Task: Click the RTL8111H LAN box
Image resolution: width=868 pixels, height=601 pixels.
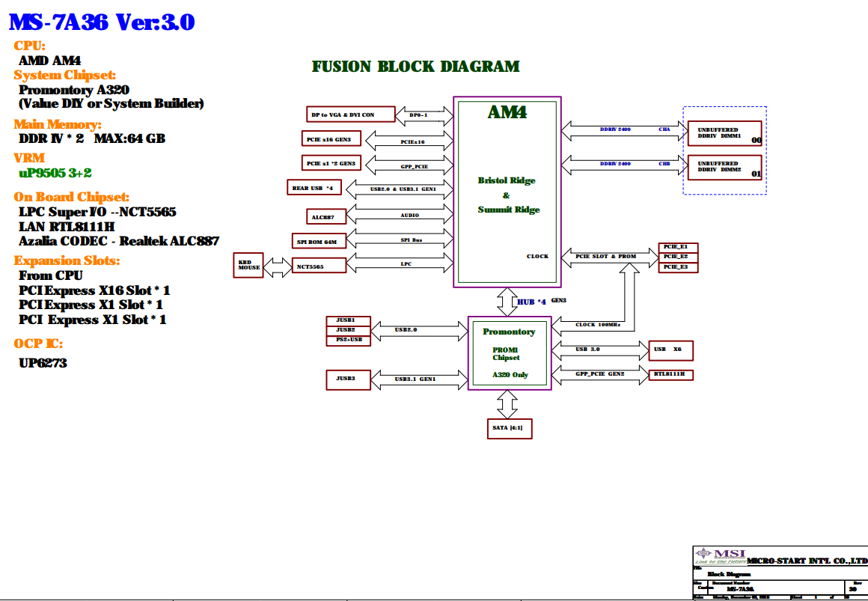Action: point(670,374)
